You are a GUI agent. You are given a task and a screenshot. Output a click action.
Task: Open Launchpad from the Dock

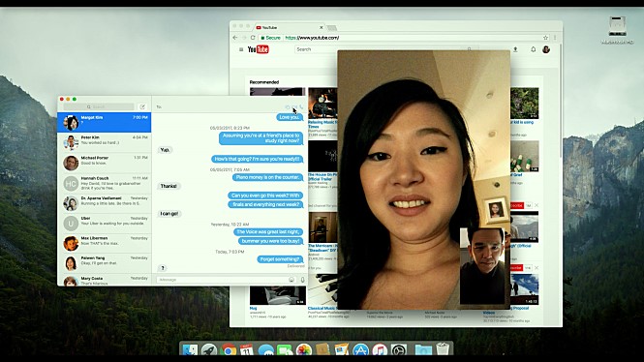(x=209, y=350)
